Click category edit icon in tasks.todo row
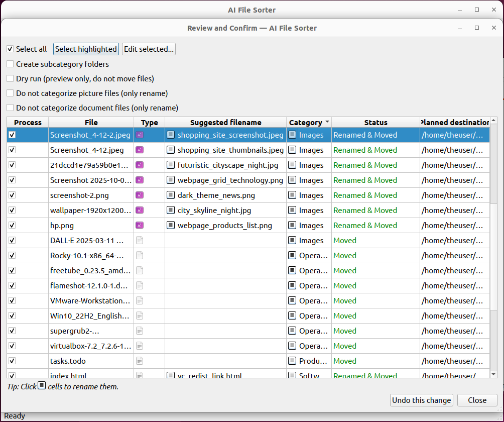The height and width of the screenshot is (422, 504). click(x=292, y=361)
